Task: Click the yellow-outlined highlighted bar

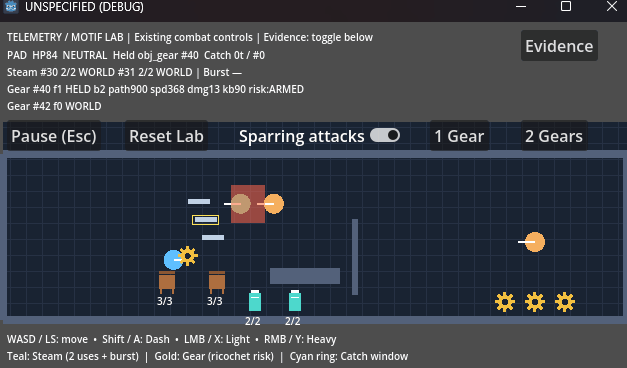Action: [206, 220]
